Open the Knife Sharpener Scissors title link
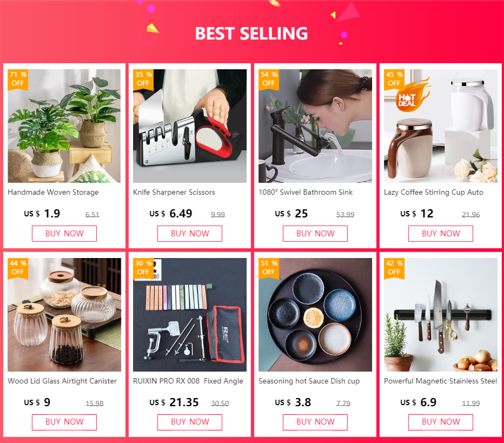This screenshot has width=504, height=443. tap(174, 192)
